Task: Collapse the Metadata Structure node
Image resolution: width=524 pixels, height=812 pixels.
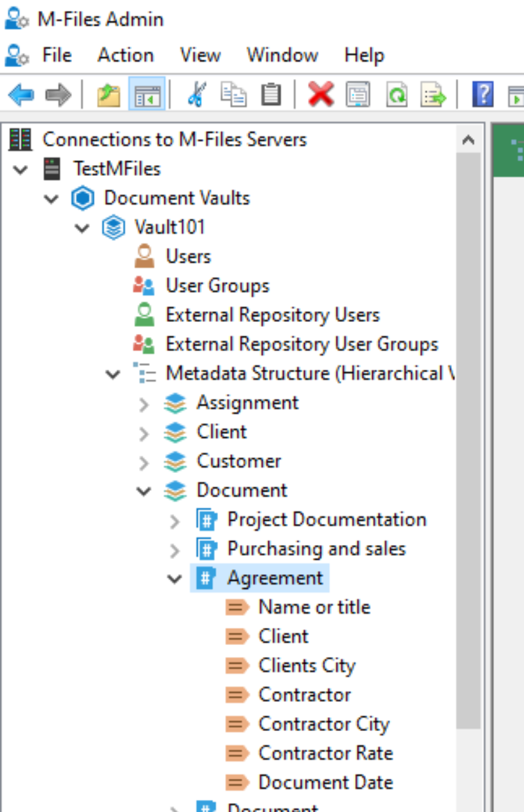Action: click(x=113, y=374)
